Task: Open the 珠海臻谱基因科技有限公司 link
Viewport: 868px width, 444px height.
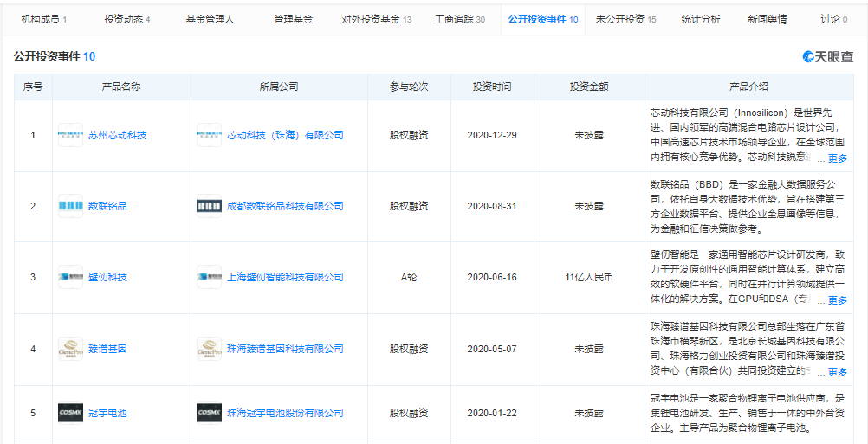Action: pos(286,349)
